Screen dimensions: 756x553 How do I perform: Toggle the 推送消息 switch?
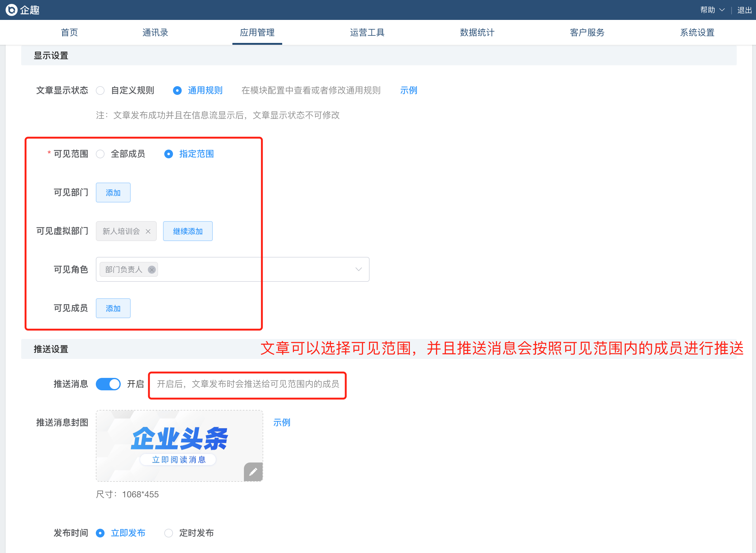[108, 384]
